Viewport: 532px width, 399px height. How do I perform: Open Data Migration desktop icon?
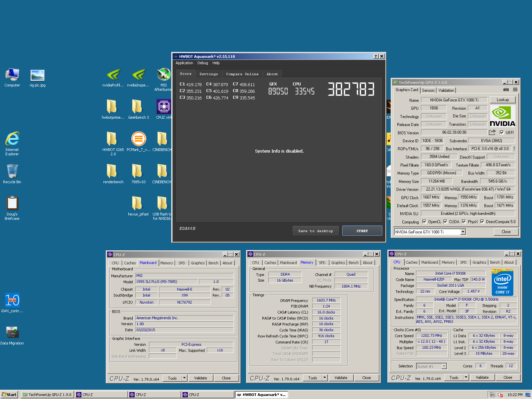click(12, 335)
